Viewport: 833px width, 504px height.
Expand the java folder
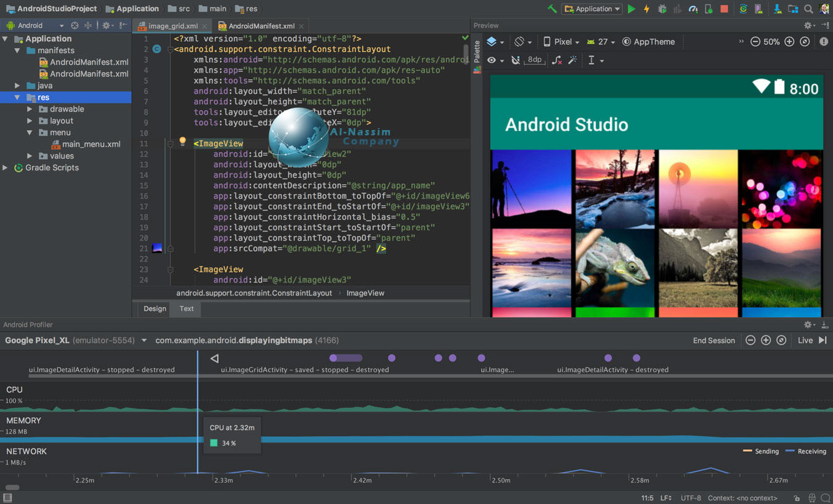pyautogui.click(x=17, y=86)
